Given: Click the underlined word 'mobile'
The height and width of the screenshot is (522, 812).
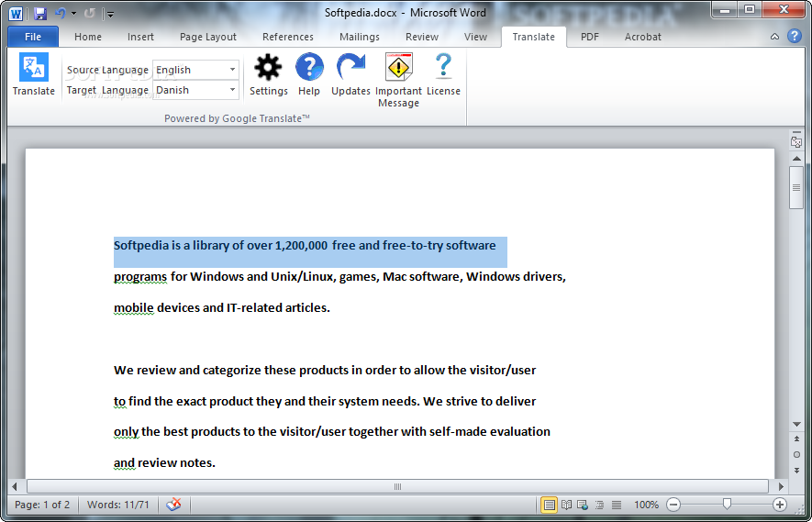Looking at the screenshot, I should (134, 307).
